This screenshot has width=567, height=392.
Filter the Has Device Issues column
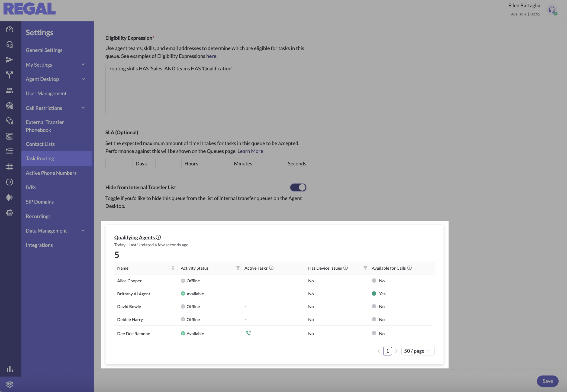[365, 268]
